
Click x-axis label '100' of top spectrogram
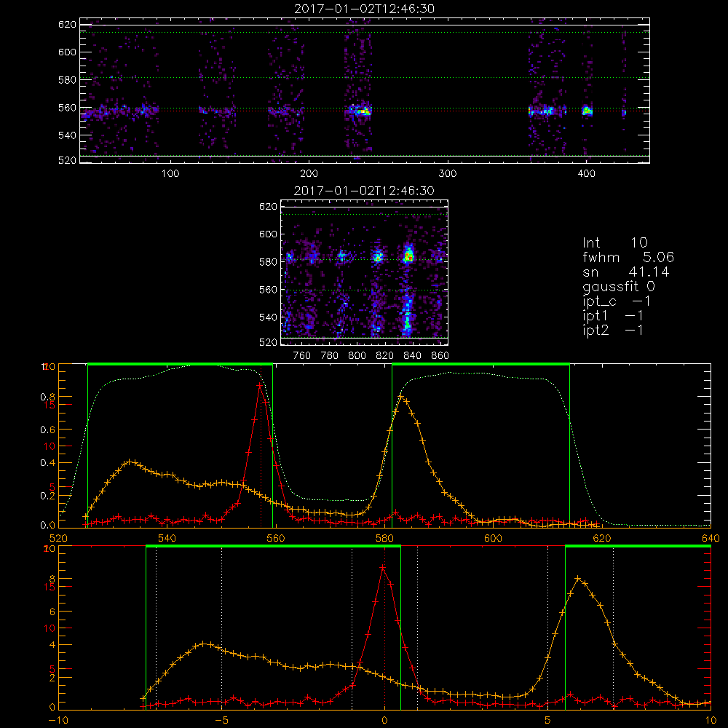tap(170, 174)
